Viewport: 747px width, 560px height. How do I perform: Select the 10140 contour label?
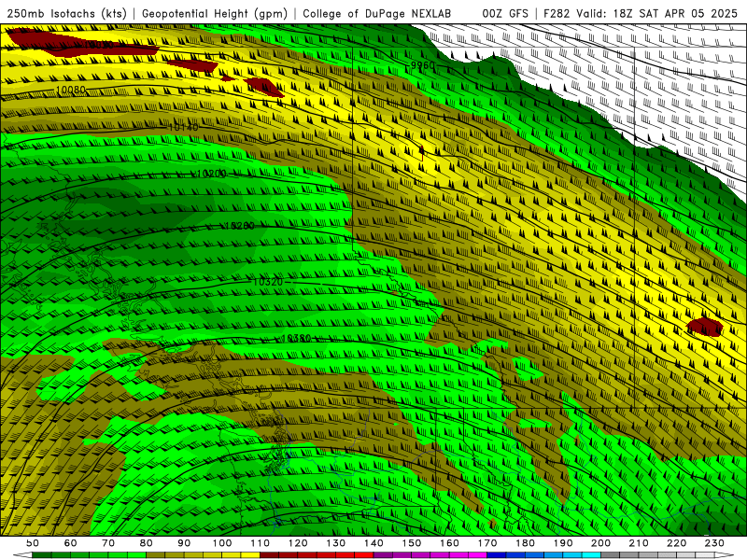183,127
